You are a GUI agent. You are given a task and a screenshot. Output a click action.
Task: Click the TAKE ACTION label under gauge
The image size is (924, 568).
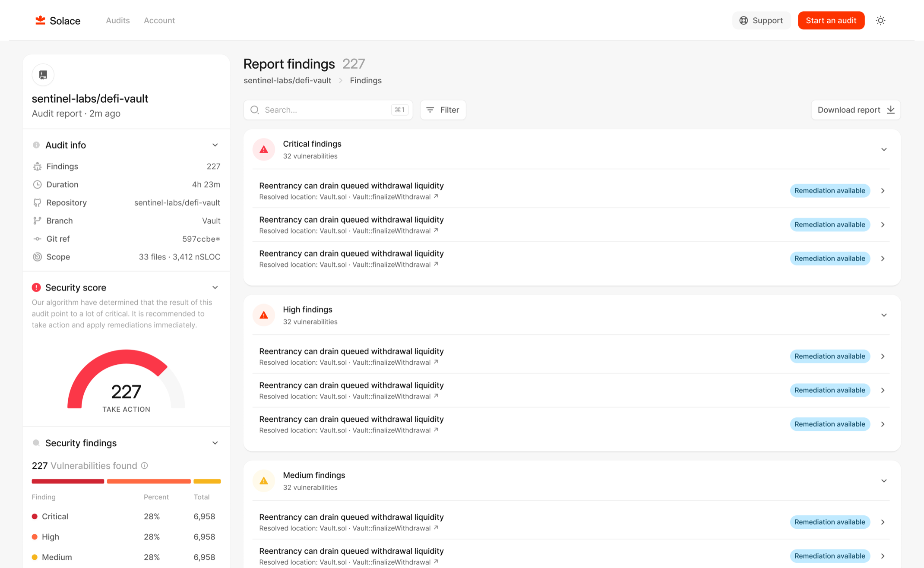(x=127, y=409)
